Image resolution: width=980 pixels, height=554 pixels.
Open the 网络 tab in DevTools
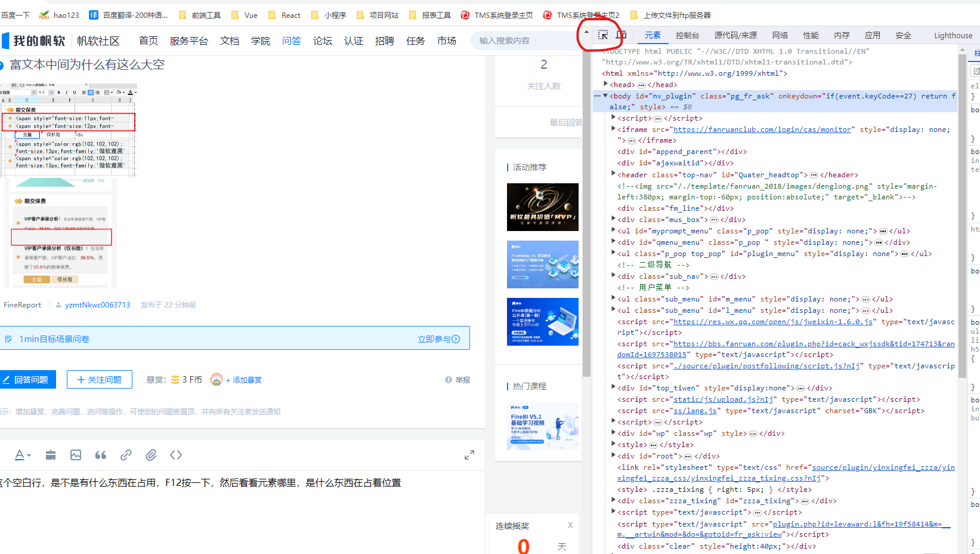click(780, 36)
